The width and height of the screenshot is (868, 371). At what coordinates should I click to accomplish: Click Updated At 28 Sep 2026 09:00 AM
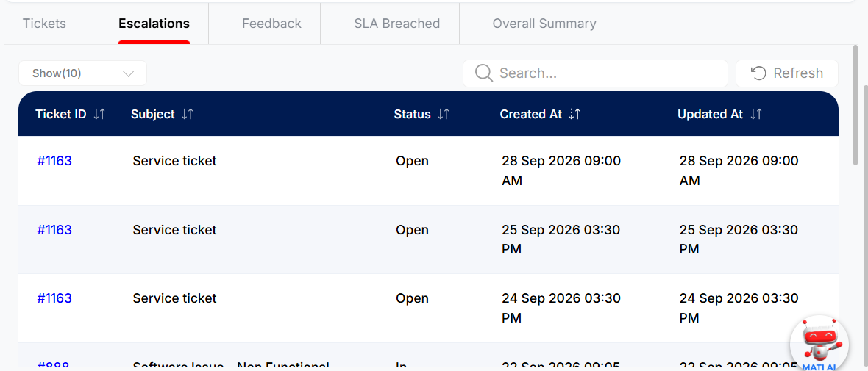click(739, 171)
